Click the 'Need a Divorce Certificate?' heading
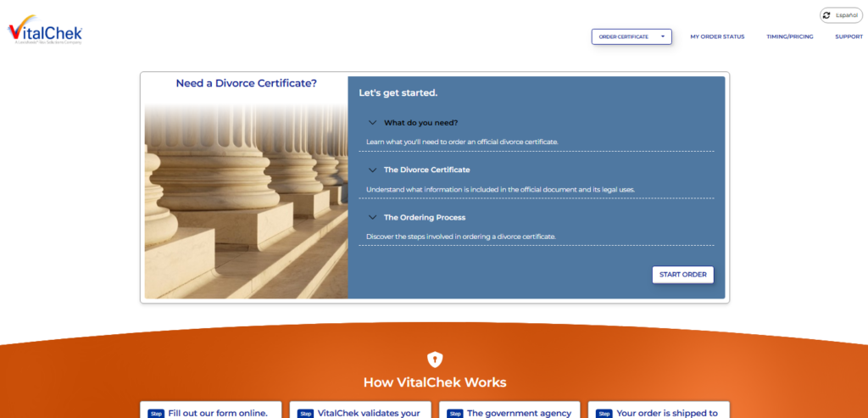 246,83
